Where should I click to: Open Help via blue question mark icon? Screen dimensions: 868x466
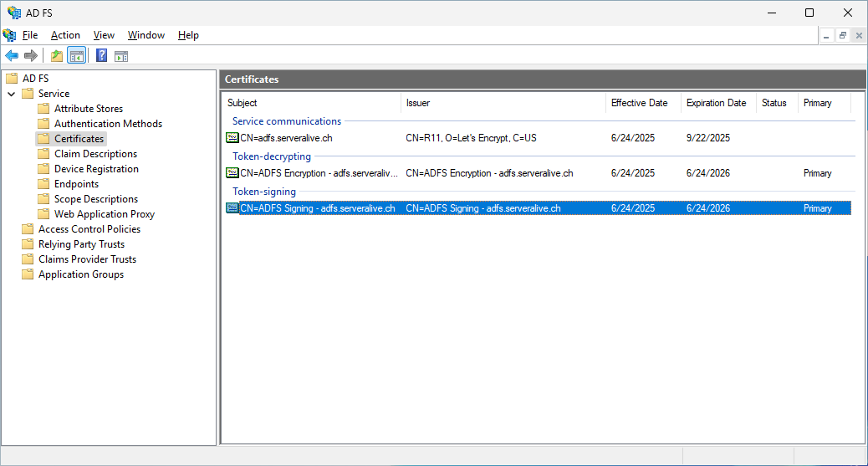[101, 55]
